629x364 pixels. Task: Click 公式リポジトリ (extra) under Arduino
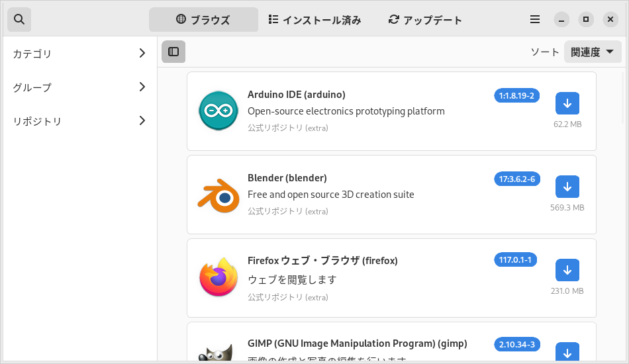click(x=288, y=128)
